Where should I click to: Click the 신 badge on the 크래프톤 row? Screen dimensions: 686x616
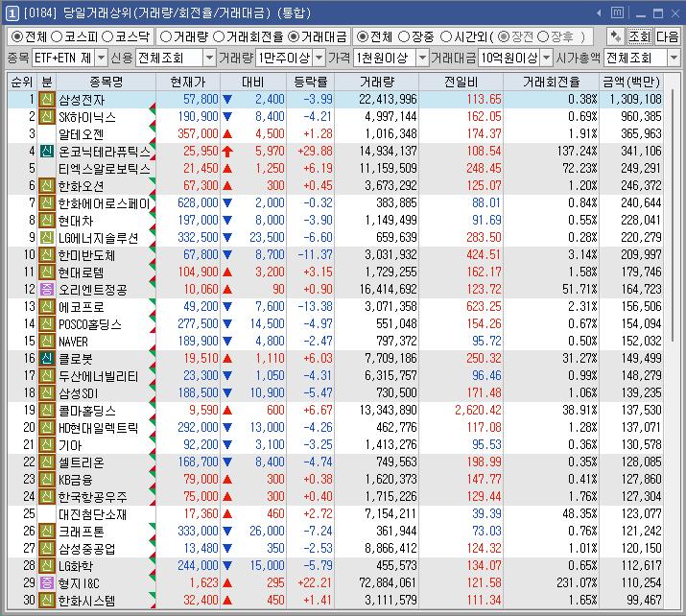[47, 532]
